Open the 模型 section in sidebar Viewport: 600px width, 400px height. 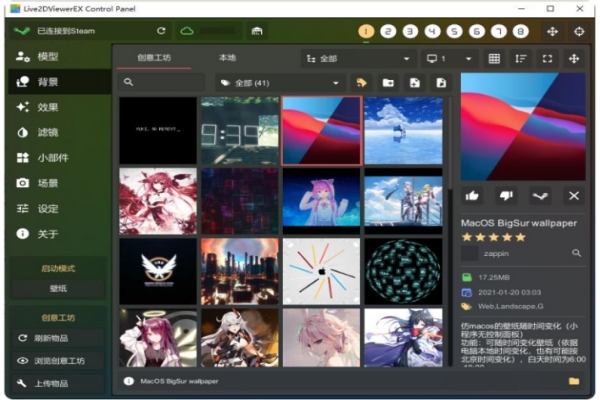pos(60,57)
